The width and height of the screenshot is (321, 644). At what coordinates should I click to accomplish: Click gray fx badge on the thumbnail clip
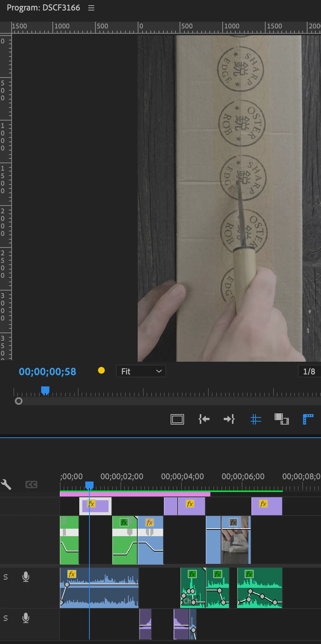coord(233,522)
